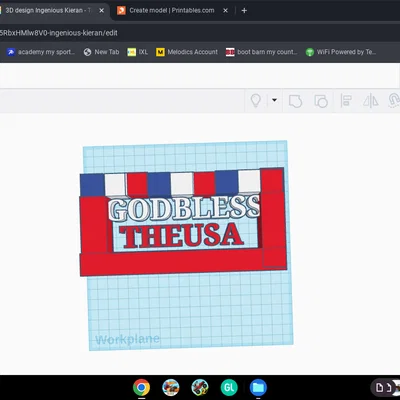Close the 3D design Ingenious Kieran tab

(x=101, y=11)
